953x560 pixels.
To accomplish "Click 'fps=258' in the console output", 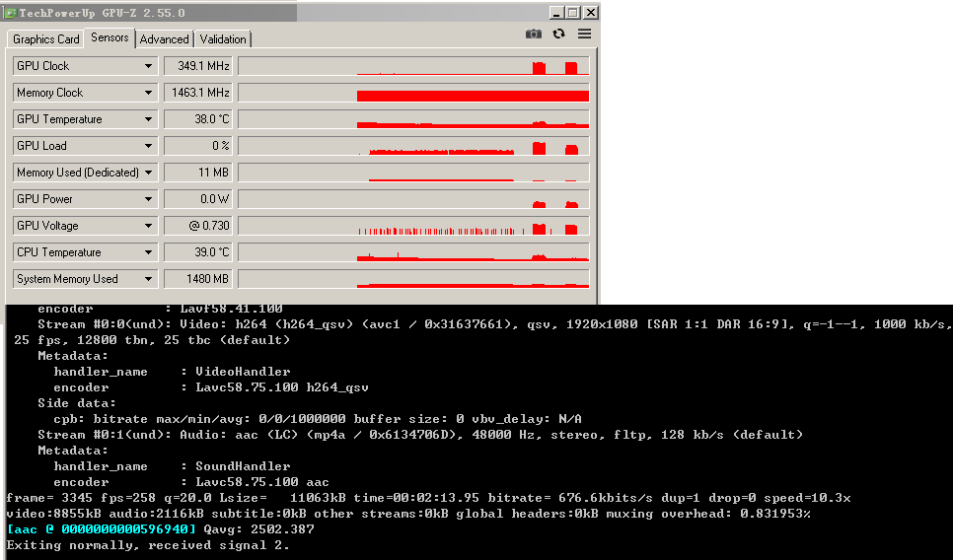I will (x=128, y=498).
